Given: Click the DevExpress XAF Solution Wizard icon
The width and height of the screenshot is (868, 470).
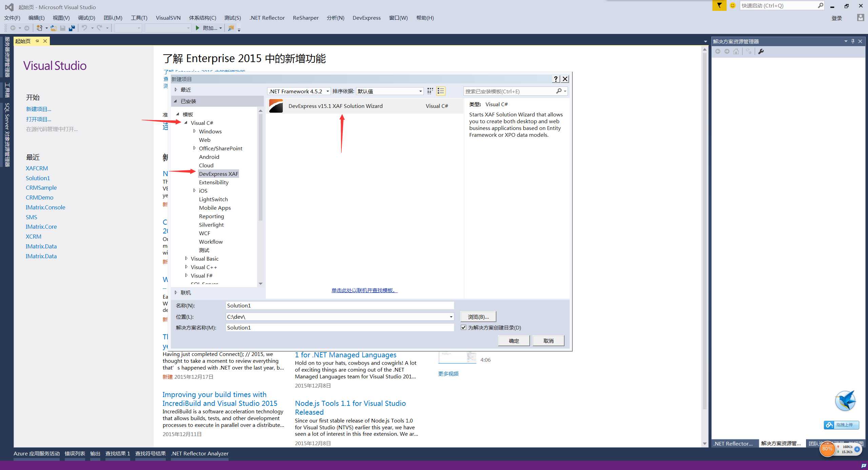Looking at the screenshot, I should pyautogui.click(x=276, y=105).
